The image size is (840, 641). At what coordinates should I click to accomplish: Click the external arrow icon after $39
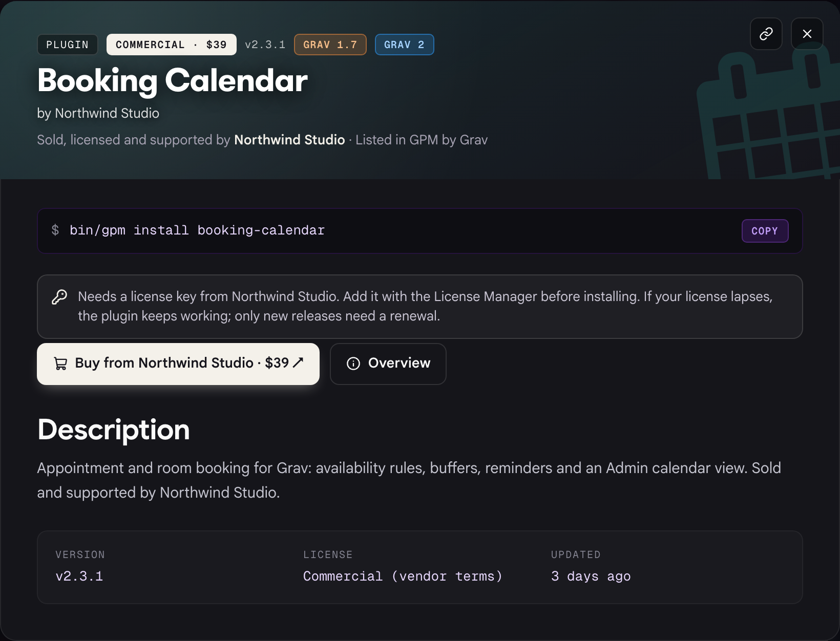pyautogui.click(x=298, y=362)
